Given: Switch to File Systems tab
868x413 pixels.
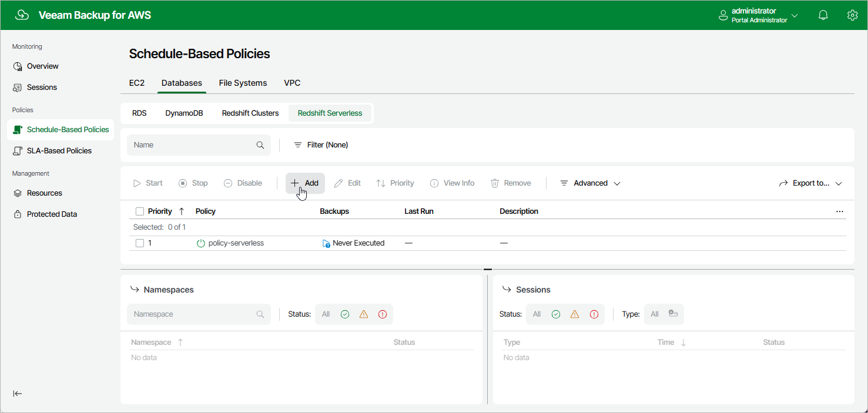Looking at the screenshot, I should pos(243,83).
